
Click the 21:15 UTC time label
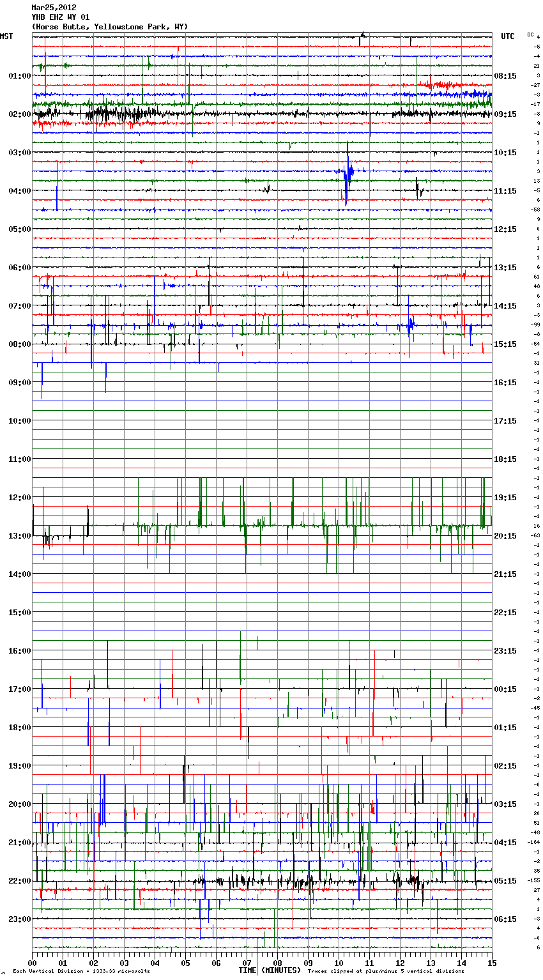(x=505, y=574)
